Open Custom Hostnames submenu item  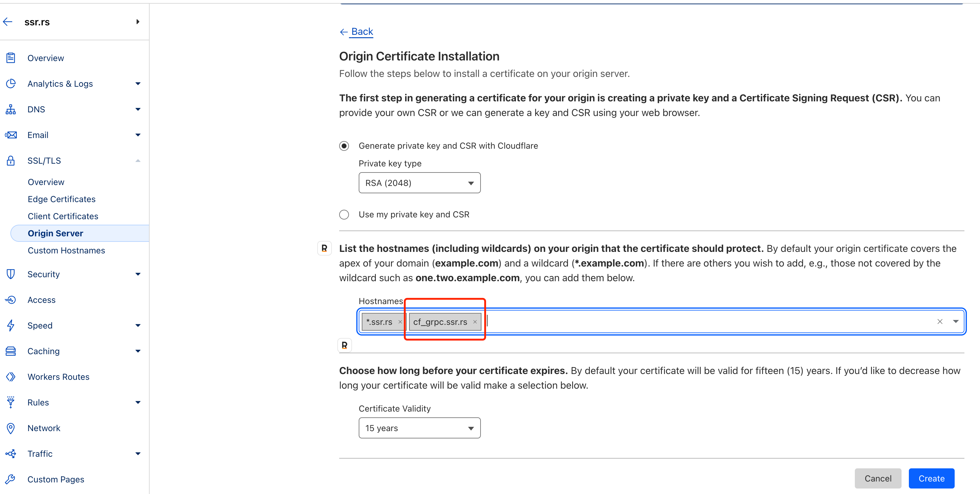66,250
